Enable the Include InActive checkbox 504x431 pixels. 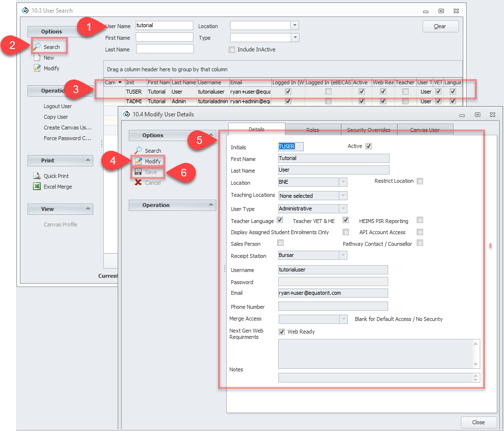tap(232, 49)
